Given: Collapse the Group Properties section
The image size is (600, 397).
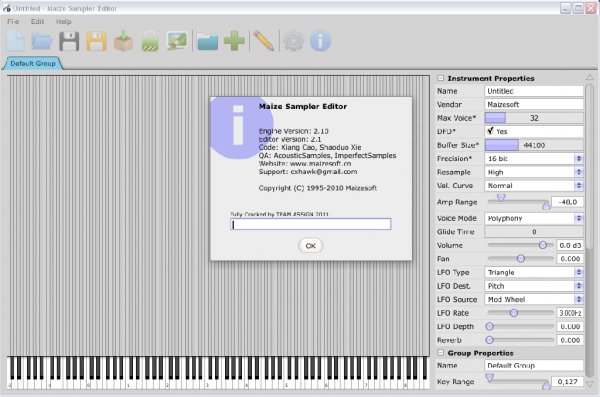Looking at the screenshot, I should click(x=441, y=353).
